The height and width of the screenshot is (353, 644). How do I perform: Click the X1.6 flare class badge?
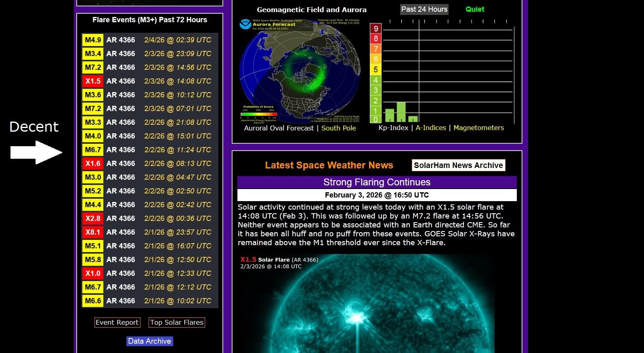[92, 164]
